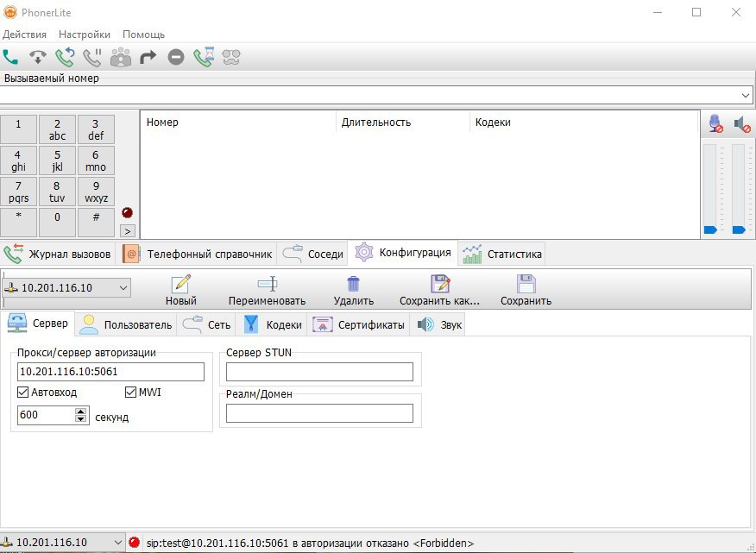Click speaker volume slider handle

point(739,230)
